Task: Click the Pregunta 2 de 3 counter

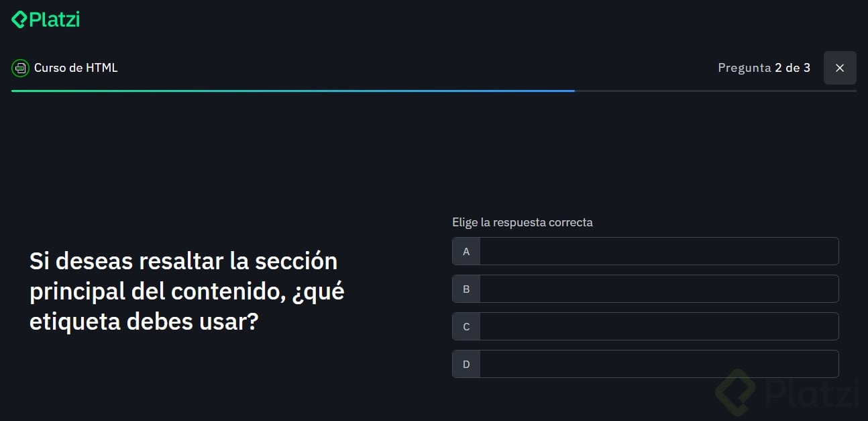Action: (763, 68)
